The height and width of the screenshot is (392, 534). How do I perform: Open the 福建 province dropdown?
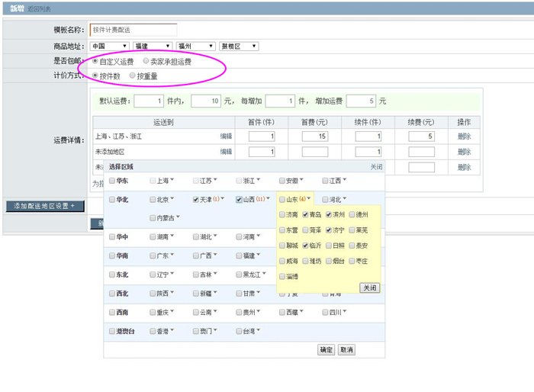pos(152,47)
